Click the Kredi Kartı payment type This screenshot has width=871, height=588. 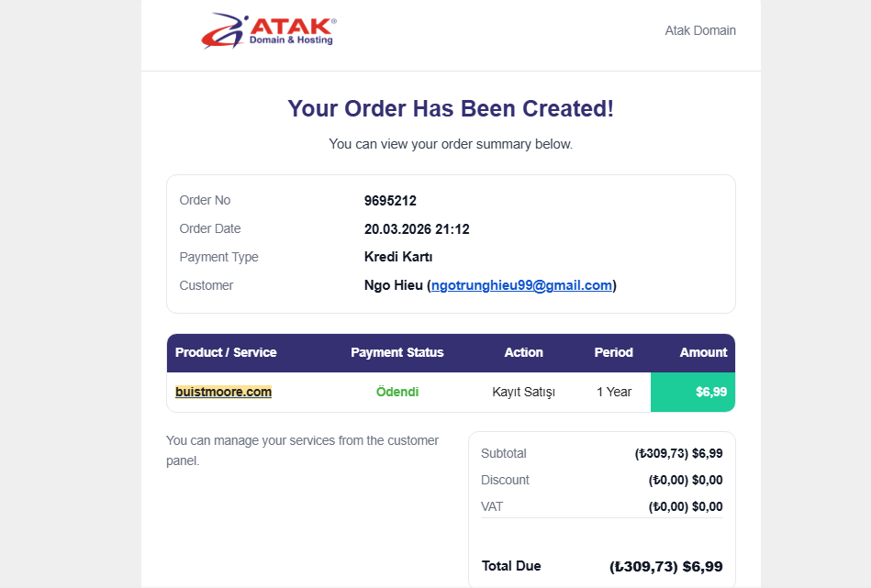[x=398, y=257]
